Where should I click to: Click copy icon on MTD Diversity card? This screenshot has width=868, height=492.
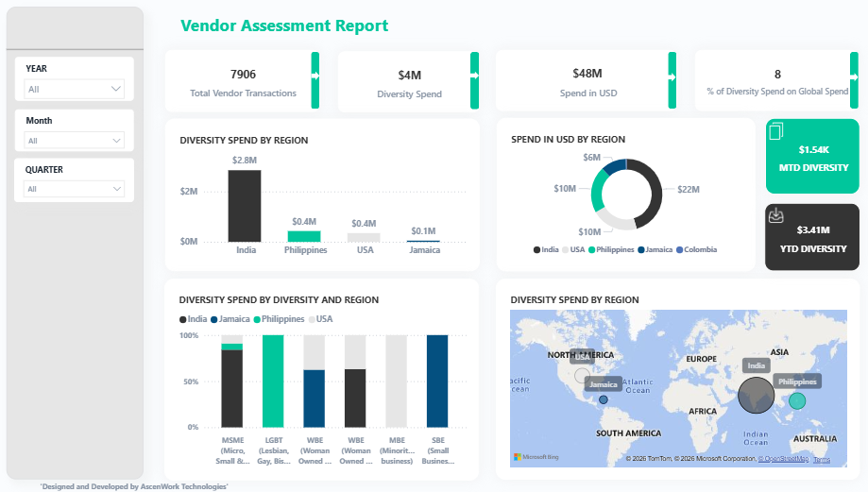(776, 131)
